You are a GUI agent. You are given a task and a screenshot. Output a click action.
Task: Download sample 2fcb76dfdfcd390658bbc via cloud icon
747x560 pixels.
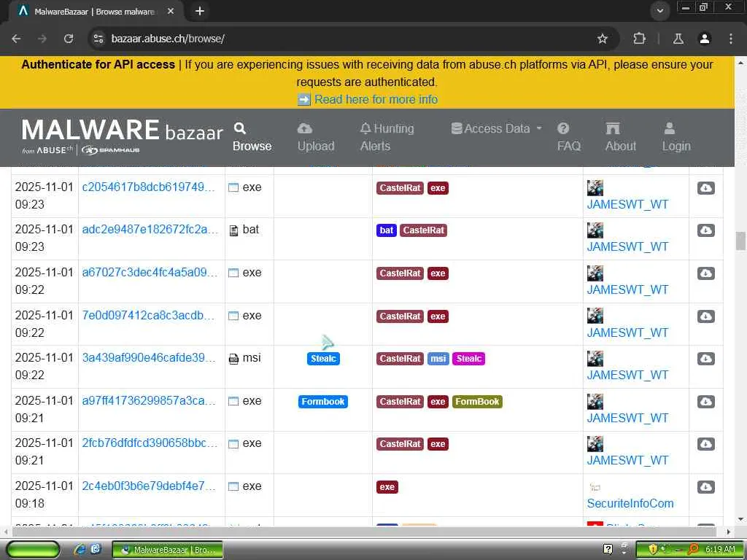tap(705, 444)
